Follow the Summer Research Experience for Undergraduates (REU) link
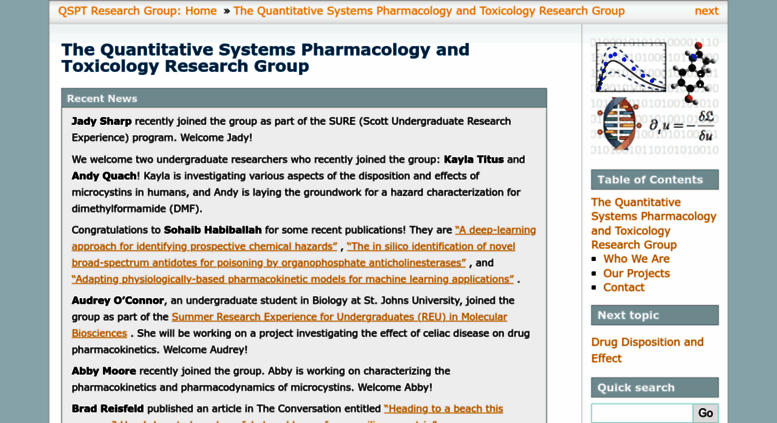This screenshot has height=423, width=777. (x=289, y=325)
